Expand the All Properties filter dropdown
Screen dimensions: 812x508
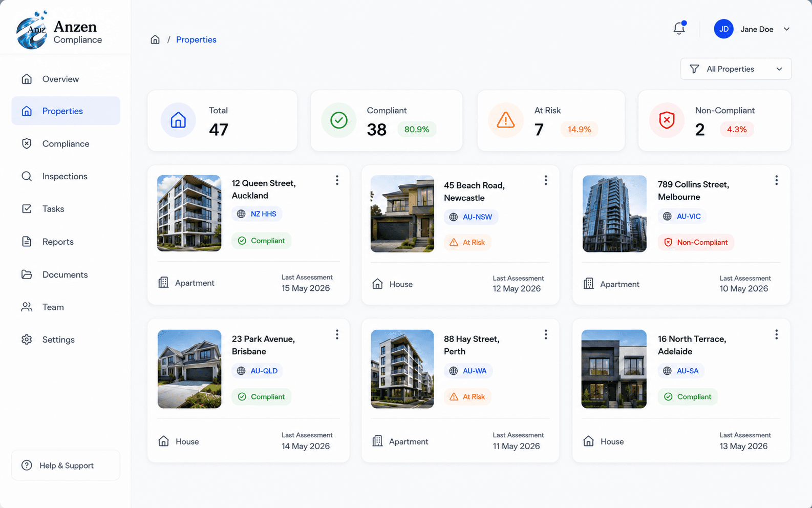pyautogui.click(x=736, y=69)
